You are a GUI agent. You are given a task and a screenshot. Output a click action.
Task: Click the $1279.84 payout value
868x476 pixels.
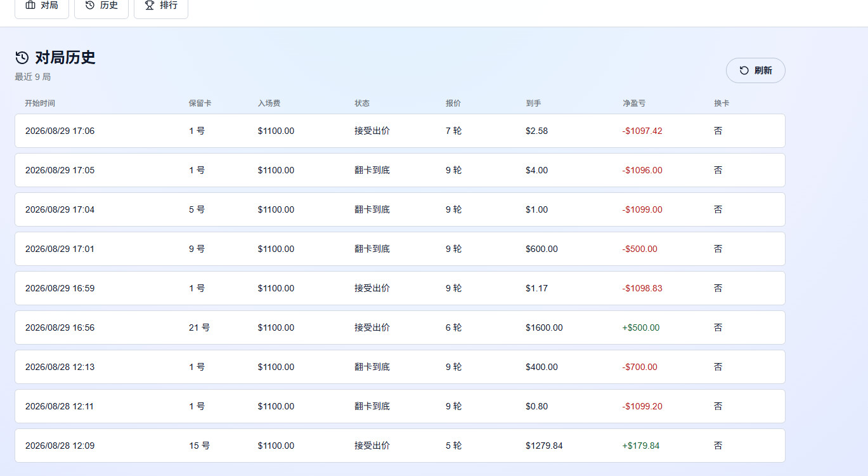pos(544,446)
